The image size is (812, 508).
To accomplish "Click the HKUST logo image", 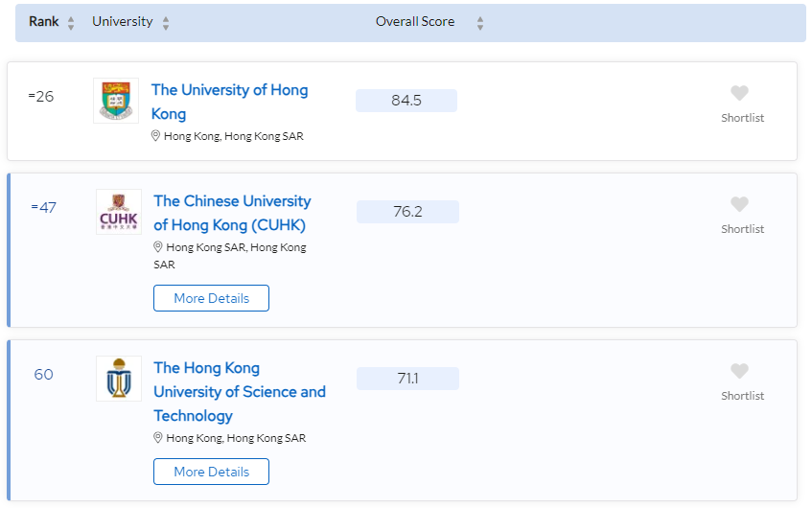I will coord(119,379).
